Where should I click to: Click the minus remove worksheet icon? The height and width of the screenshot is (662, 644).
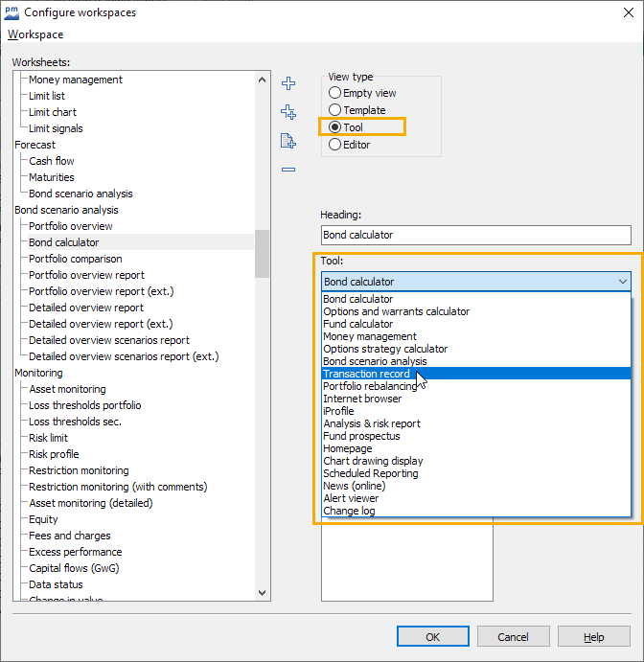tap(287, 170)
